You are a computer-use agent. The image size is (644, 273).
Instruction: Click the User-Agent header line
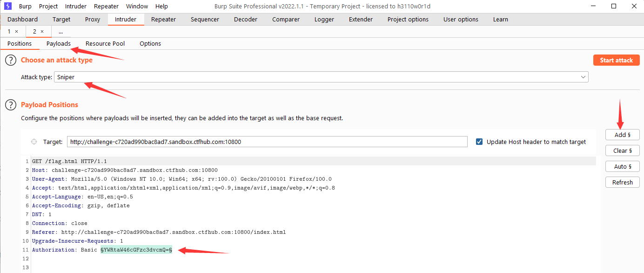(182, 179)
